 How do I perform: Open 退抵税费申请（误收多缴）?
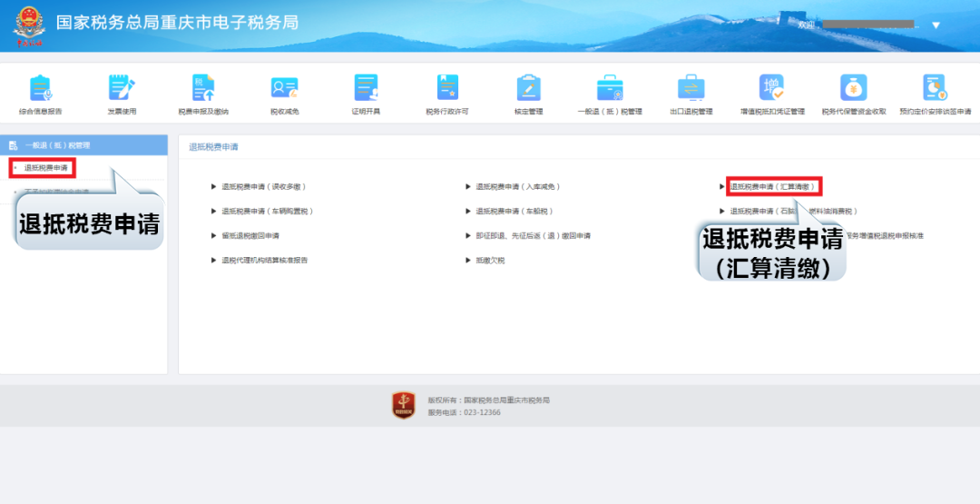tap(263, 186)
